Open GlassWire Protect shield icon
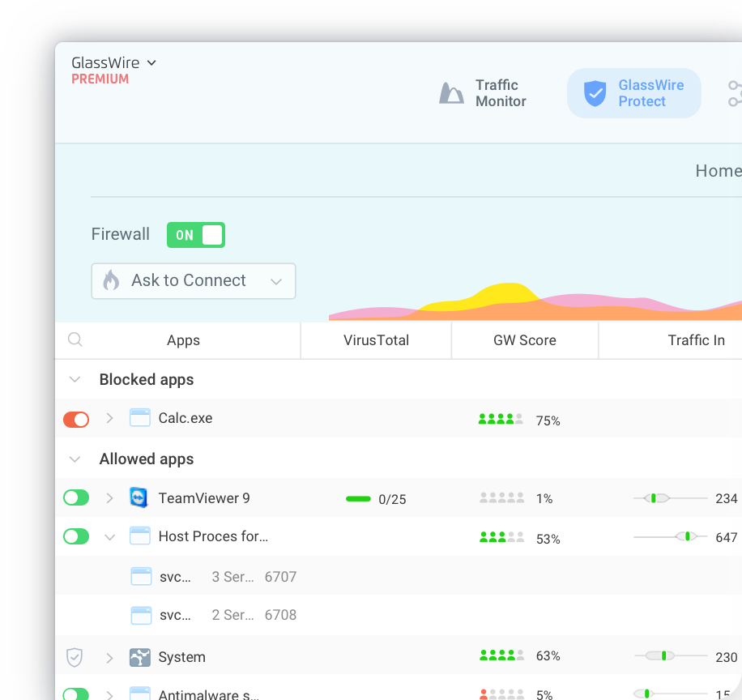Screen dimensions: 742x700 click(x=595, y=92)
